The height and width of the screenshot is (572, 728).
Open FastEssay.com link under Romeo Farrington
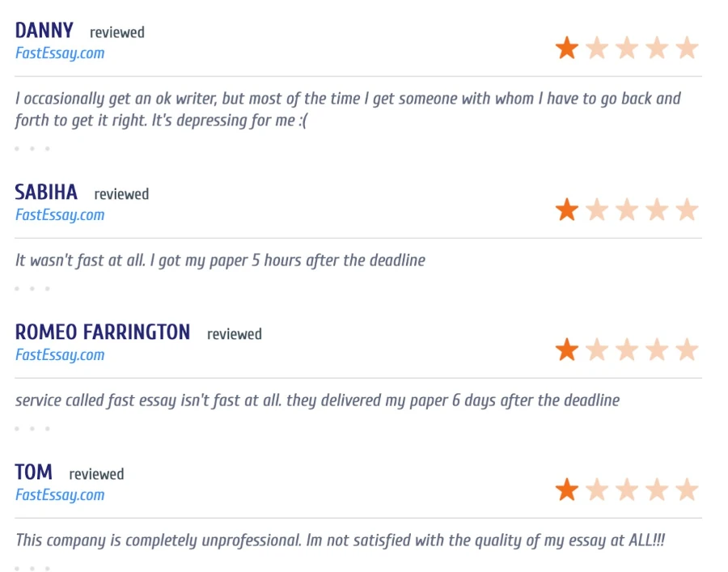pyautogui.click(x=60, y=355)
